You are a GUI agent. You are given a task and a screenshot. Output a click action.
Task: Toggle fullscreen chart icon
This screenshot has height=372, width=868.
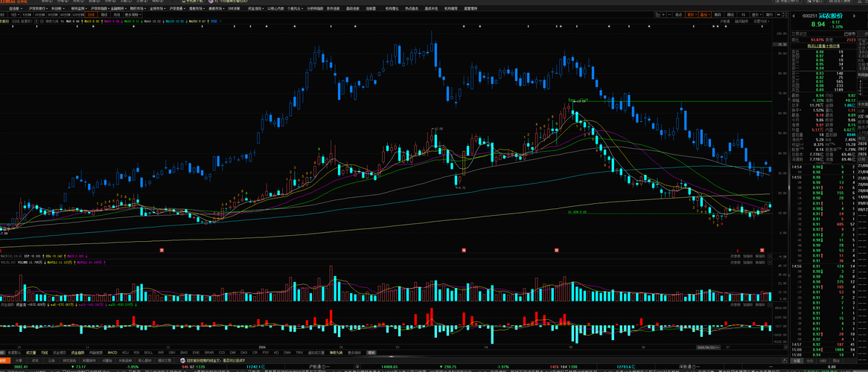[x=785, y=14]
